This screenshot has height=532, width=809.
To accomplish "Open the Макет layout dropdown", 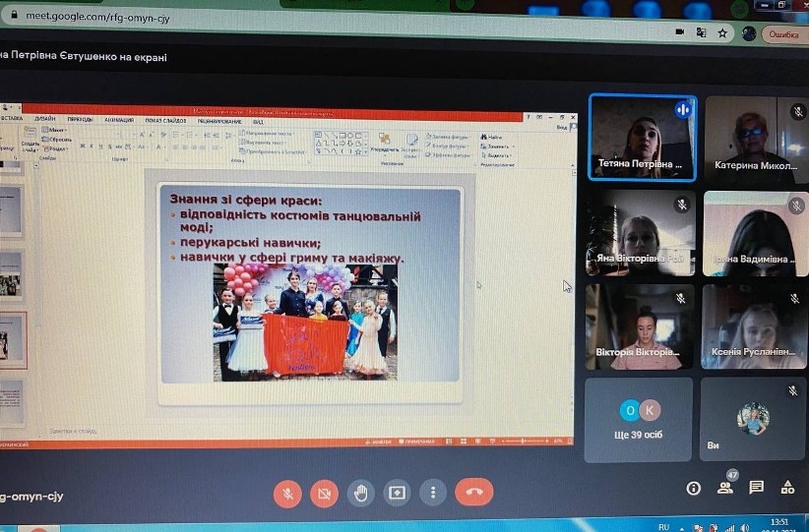I will coord(54,130).
